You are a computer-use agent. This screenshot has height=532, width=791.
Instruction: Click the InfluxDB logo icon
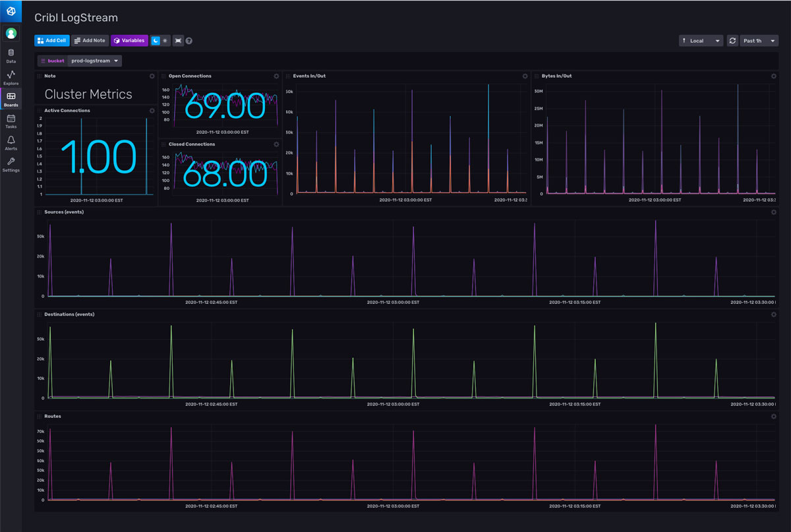(x=11, y=11)
